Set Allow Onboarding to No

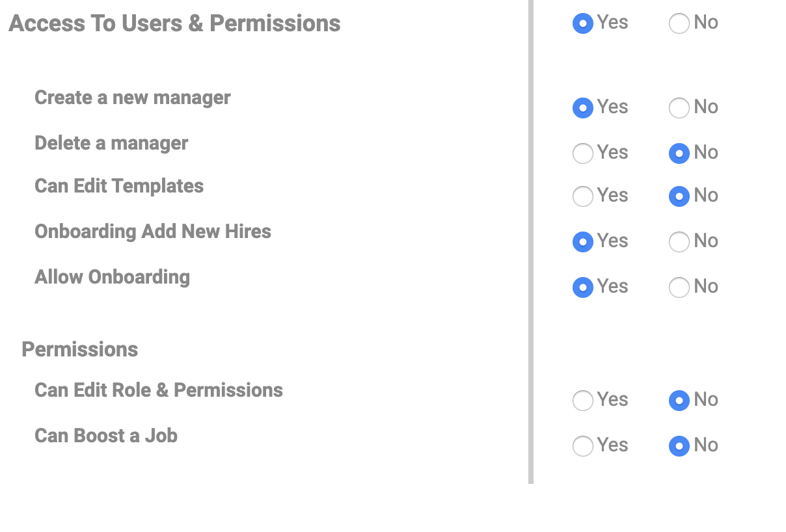(x=679, y=287)
